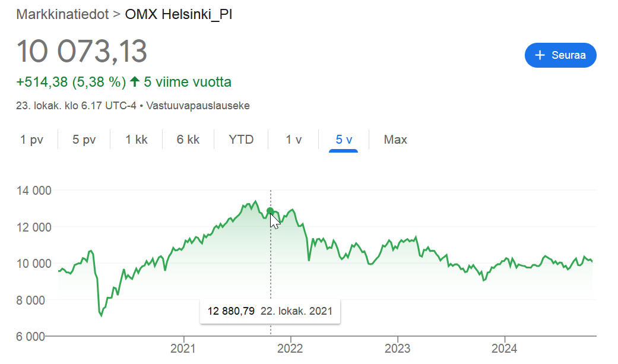The image size is (618, 364).
Task: Click the OMX Helsinki_PI title text
Action: pyautogui.click(x=179, y=14)
